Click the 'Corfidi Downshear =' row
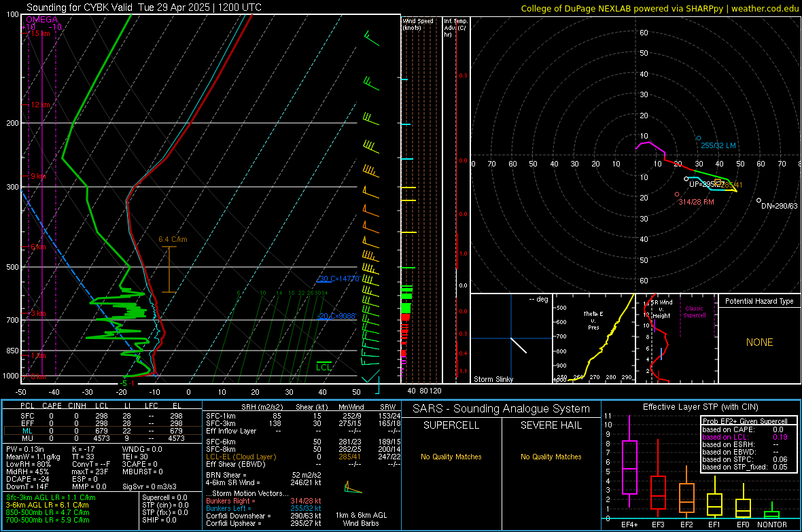Viewport: 802px width, 532px height. coord(264,516)
